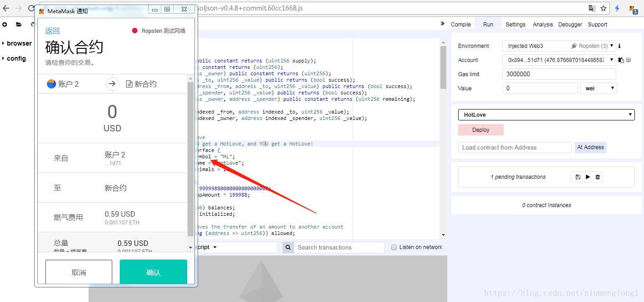Open MetaMask extension fox icon in toolbar
The height and width of the screenshot is (302, 644).
pyautogui.click(x=633, y=9)
